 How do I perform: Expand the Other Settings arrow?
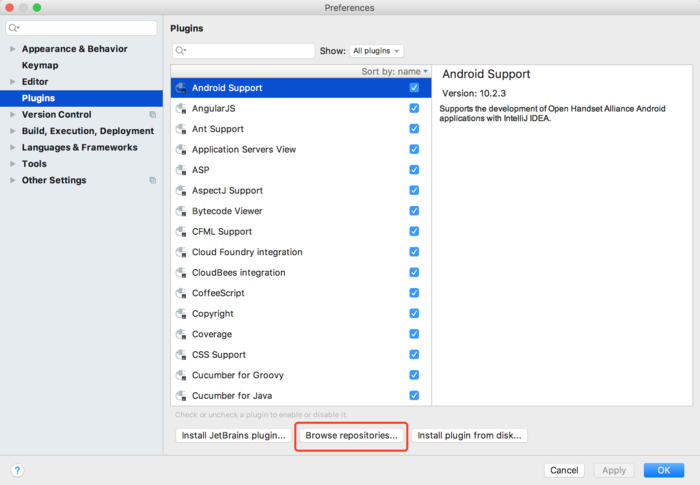pyautogui.click(x=12, y=180)
